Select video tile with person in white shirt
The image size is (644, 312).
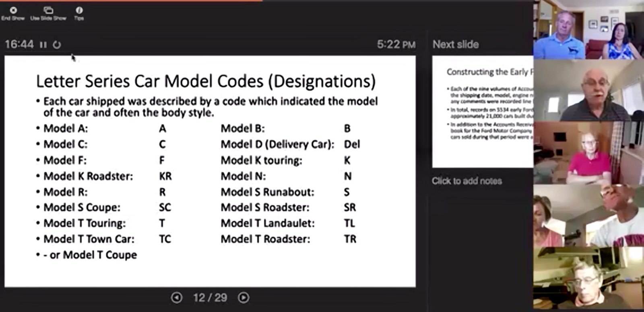click(588, 216)
